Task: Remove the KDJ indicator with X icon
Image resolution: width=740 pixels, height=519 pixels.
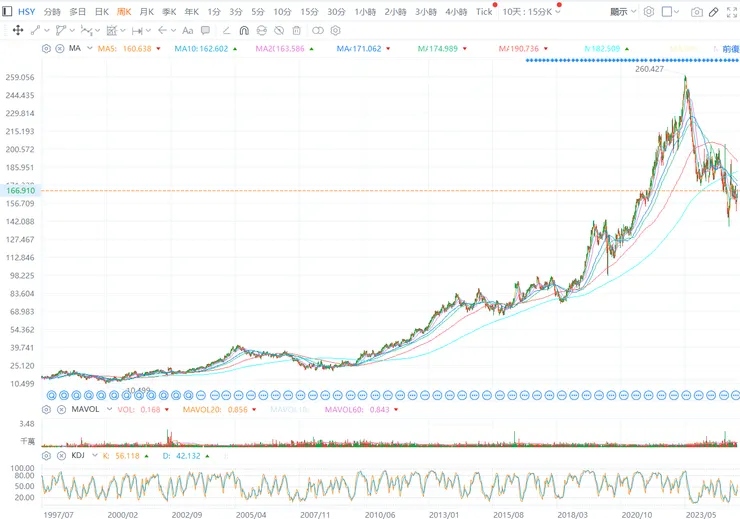Action: point(61,456)
